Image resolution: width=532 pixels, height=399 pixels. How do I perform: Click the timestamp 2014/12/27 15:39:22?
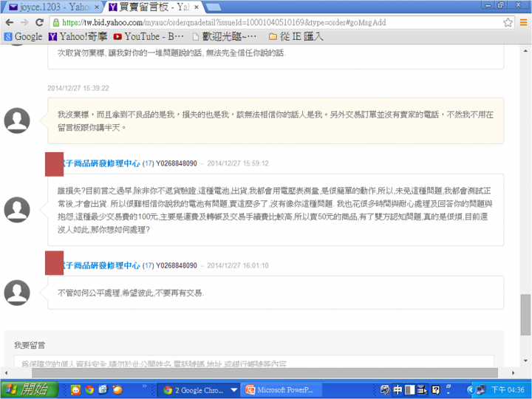click(78, 88)
